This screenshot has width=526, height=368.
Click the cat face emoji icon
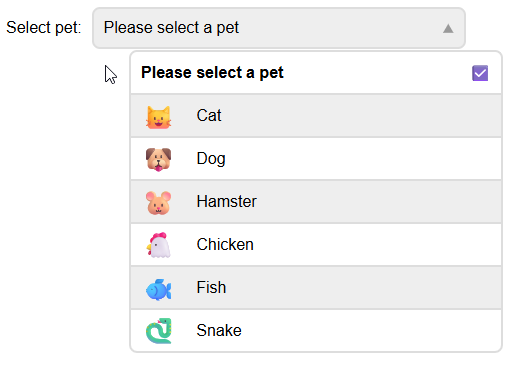click(x=158, y=117)
